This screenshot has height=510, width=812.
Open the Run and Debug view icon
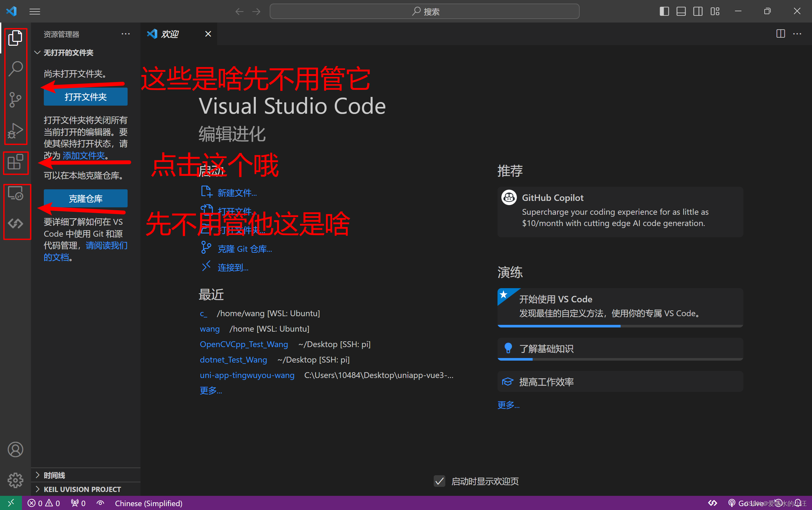[x=15, y=130]
